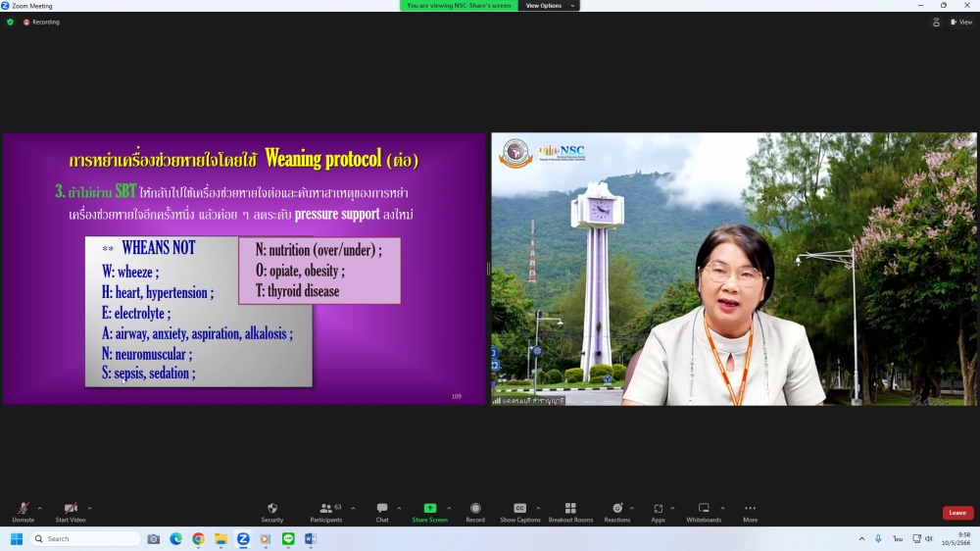Viewport: 980px width, 551px height.
Task: Expand audio options arrow next to Unmute
Action: tap(39, 508)
